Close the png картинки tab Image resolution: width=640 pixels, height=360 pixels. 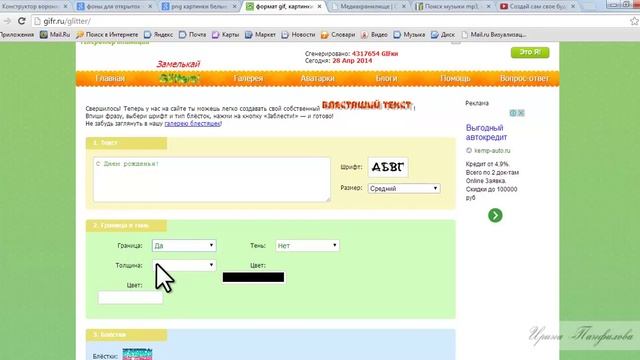[234, 7]
